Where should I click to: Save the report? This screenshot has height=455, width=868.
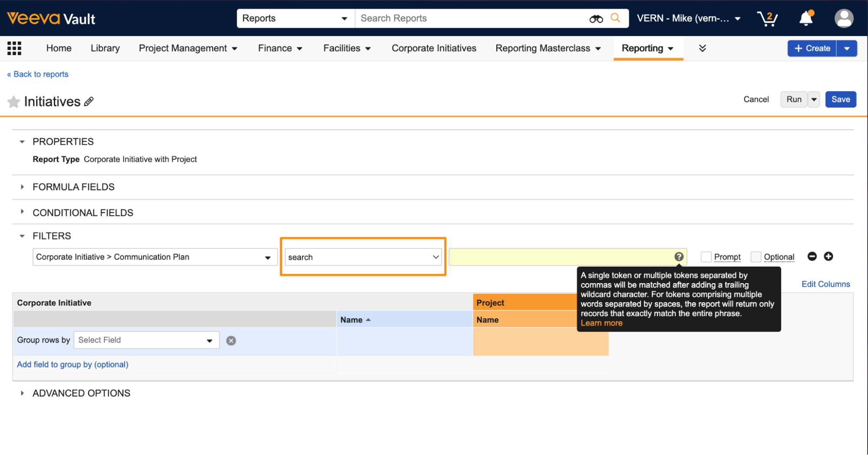click(841, 99)
